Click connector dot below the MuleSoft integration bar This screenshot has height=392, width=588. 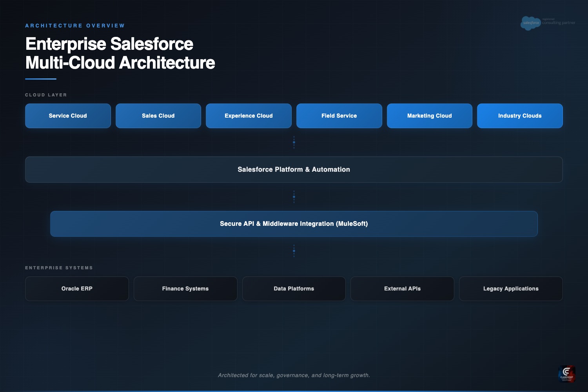click(294, 251)
